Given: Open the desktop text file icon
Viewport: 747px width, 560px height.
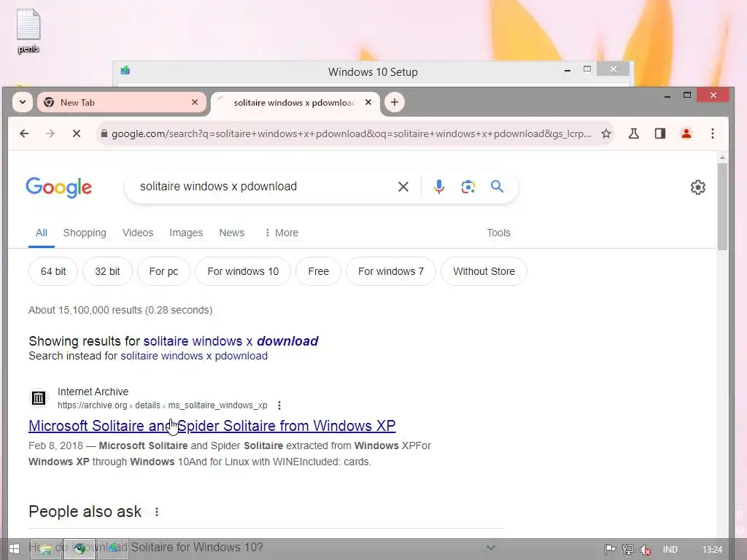Looking at the screenshot, I should pyautogui.click(x=28, y=31).
